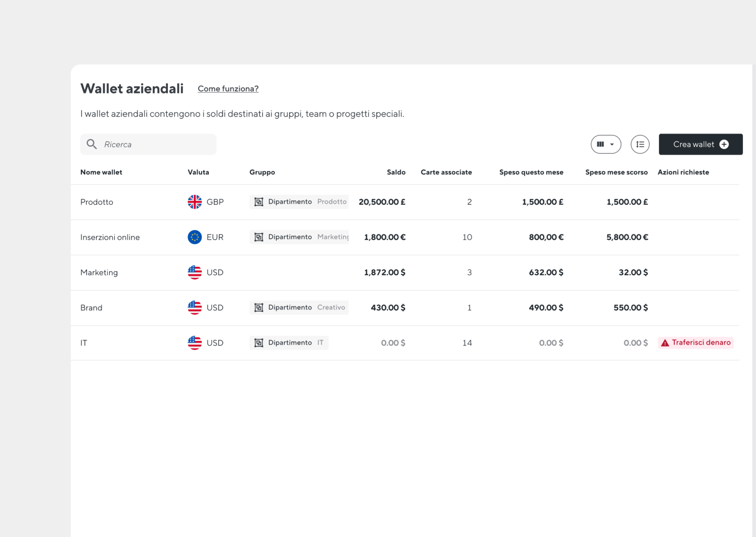
Task: Click the Dipartimento Prodotto group tag
Action: pos(299,202)
